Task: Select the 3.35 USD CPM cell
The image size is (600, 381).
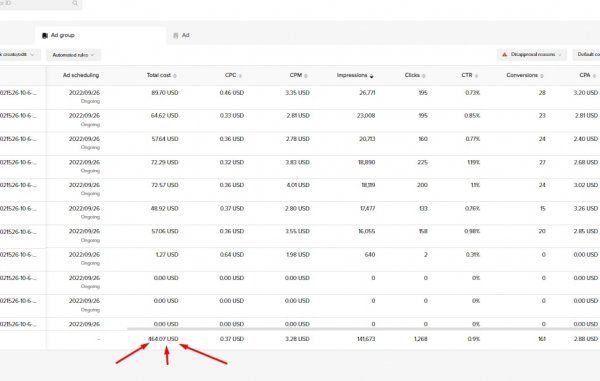Action: (297, 93)
